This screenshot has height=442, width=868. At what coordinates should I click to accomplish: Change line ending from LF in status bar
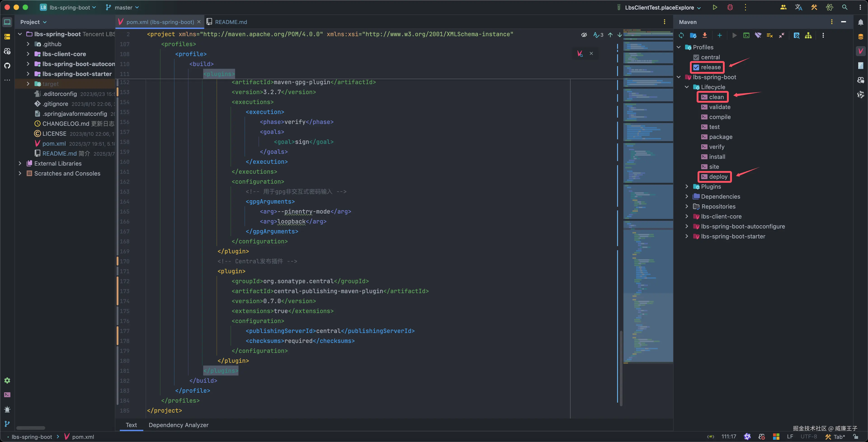coord(790,436)
